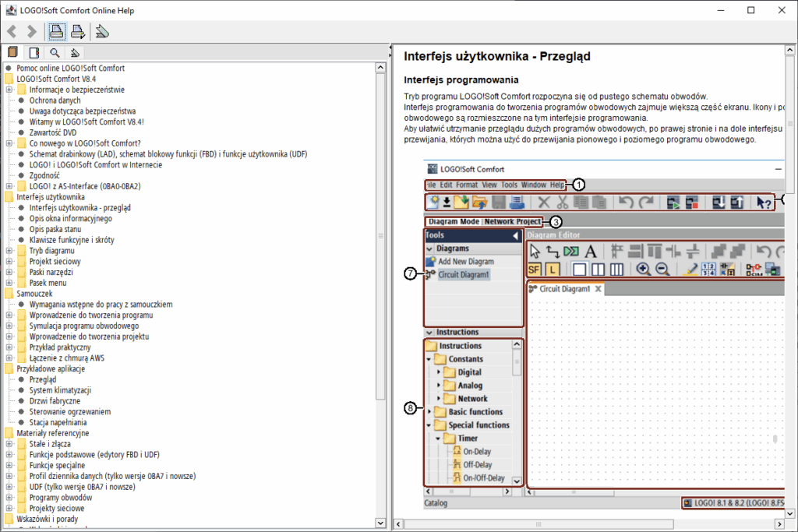Click the folder icon beside Wskazówki i porady

(x=9, y=519)
